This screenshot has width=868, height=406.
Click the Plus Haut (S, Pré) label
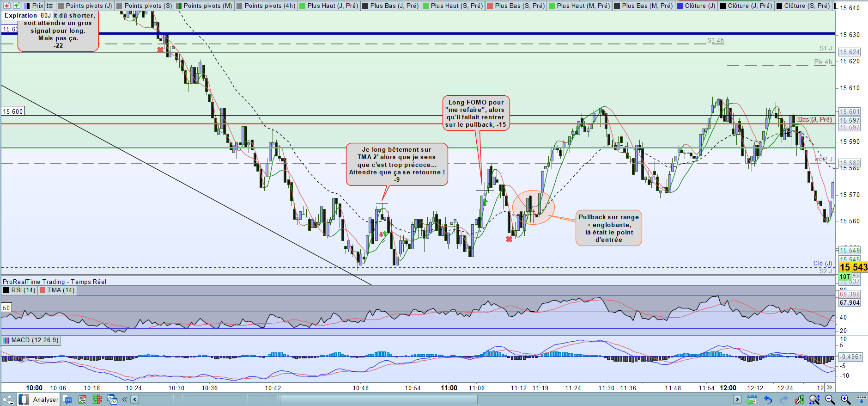point(456,6)
